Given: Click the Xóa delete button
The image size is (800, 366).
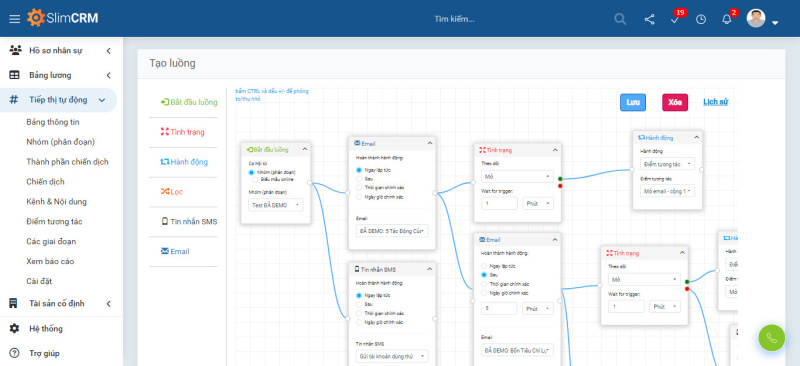Looking at the screenshot, I should pos(675,102).
